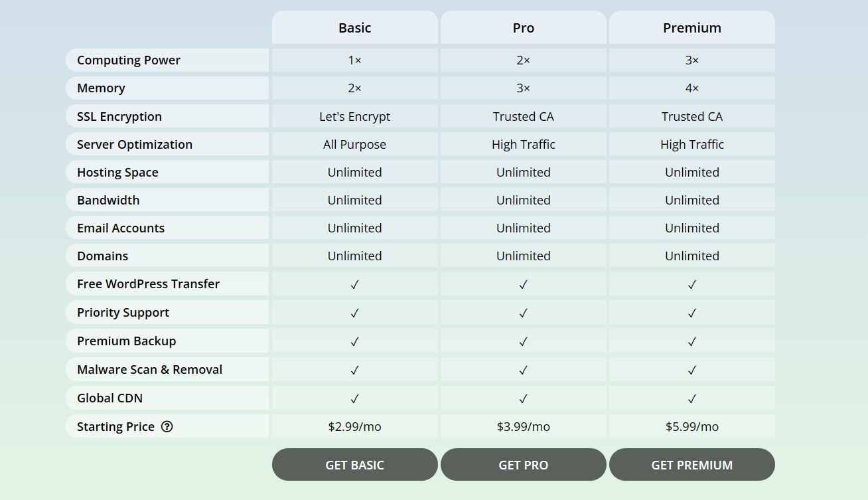Click the Computing Power row label

(x=128, y=60)
